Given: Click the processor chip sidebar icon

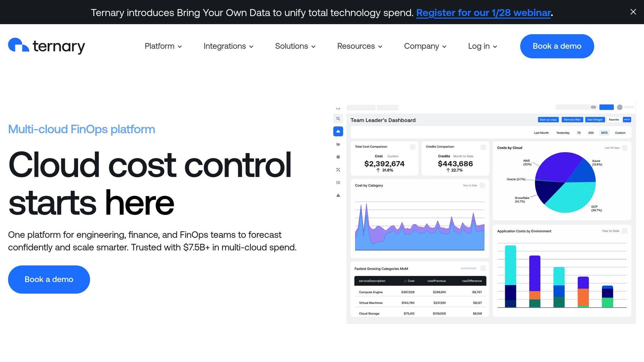Looking at the screenshot, I should 338,157.
